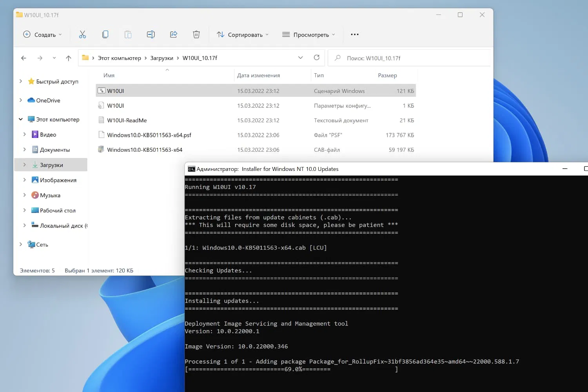Select the W10UI-ReadMe file name
588x392 pixels.
(127, 120)
